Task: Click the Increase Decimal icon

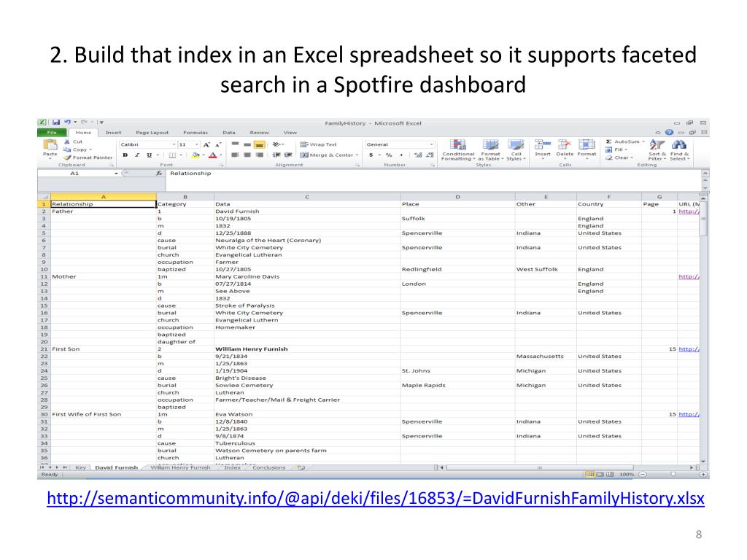Action: [418, 155]
